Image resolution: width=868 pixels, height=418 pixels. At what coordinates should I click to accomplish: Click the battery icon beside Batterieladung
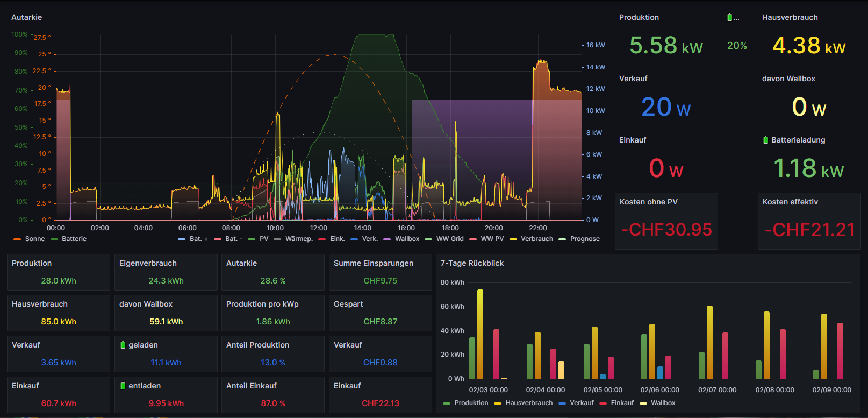tap(765, 140)
